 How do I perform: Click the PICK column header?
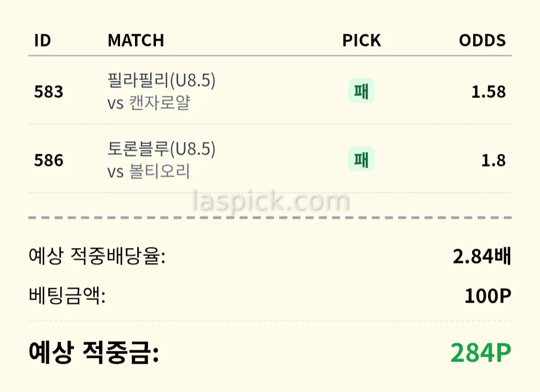click(x=362, y=41)
